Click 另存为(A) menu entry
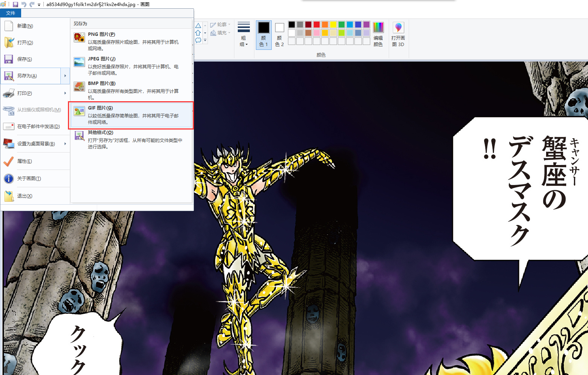Viewport: 588px width, 375px height. click(31, 76)
